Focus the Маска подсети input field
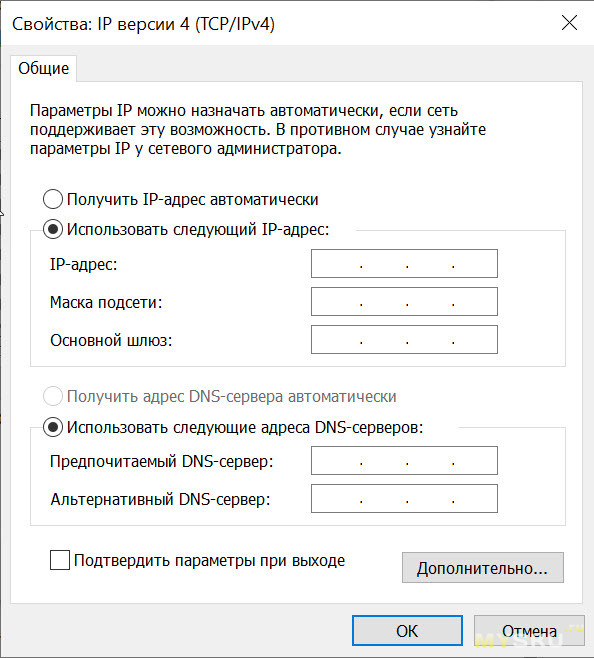The height and width of the screenshot is (658, 594). click(x=404, y=301)
